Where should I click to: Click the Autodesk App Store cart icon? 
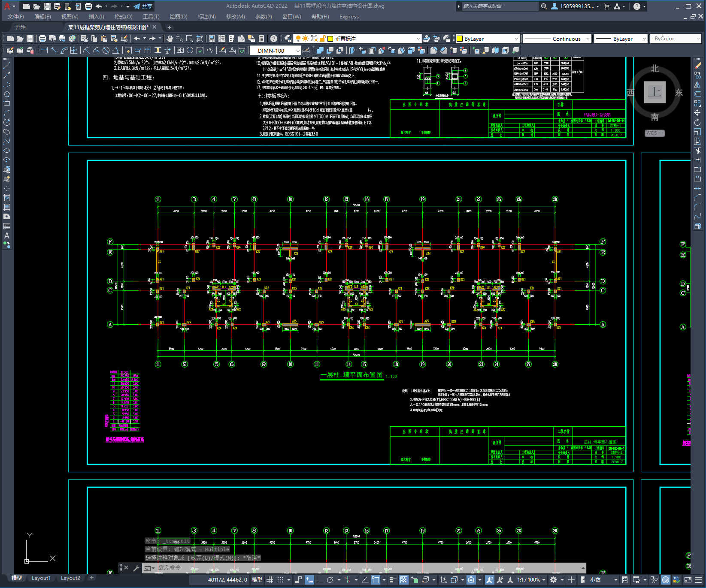click(x=606, y=6)
